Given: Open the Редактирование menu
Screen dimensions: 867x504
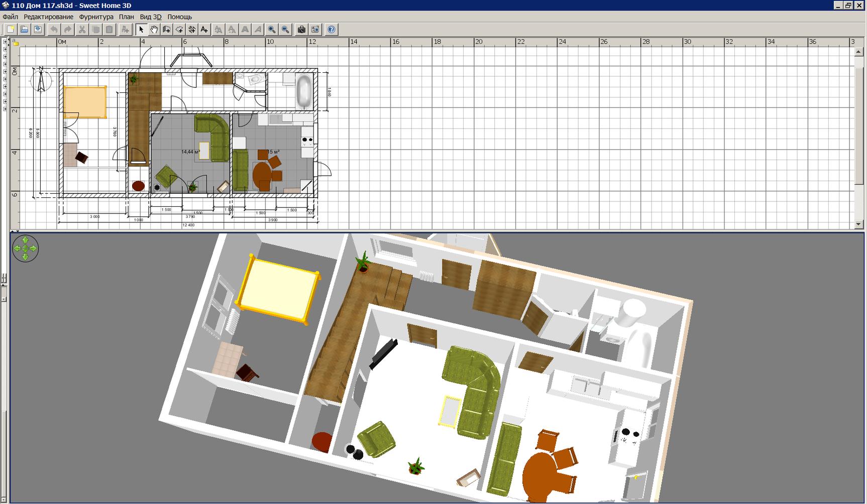Looking at the screenshot, I should 48,17.
